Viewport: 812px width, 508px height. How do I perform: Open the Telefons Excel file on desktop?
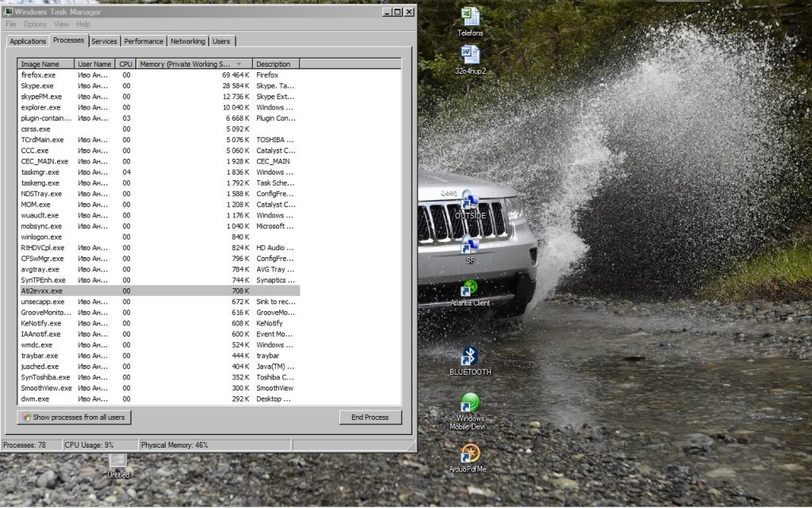tap(469, 17)
